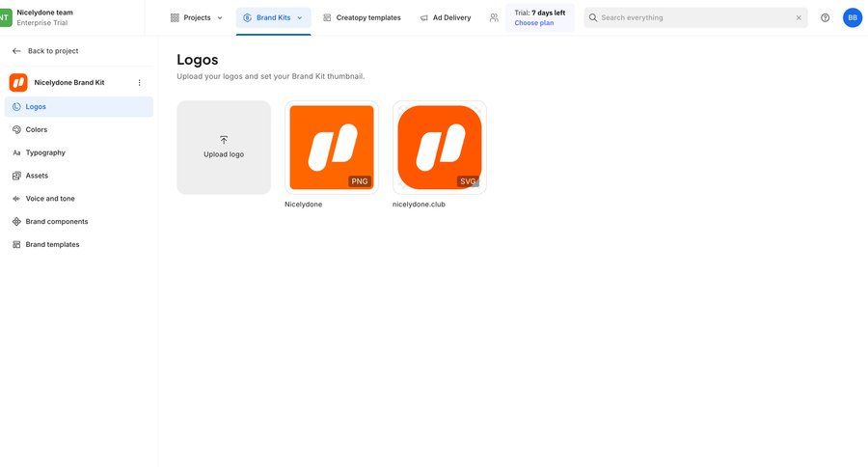Viewport: 868px width, 467px height.
Task: Click the NT team avatar icon
Action: pyautogui.click(x=6, y=17)
